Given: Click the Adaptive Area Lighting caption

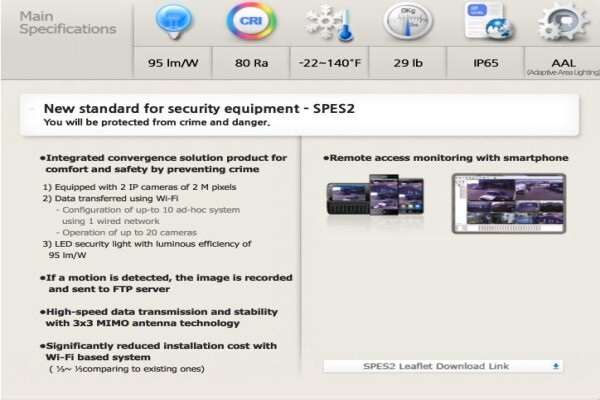Looking at the screenshot, I should [x=563, y=73].
